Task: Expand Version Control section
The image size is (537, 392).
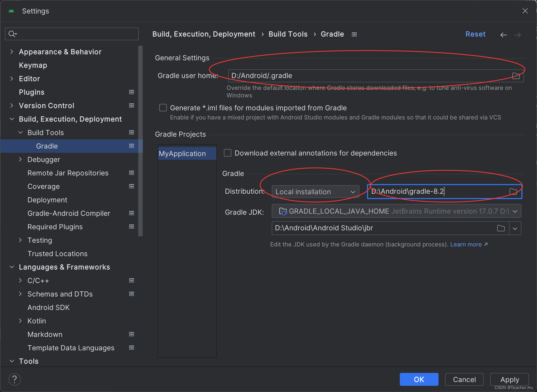Action: click(12, 105)
